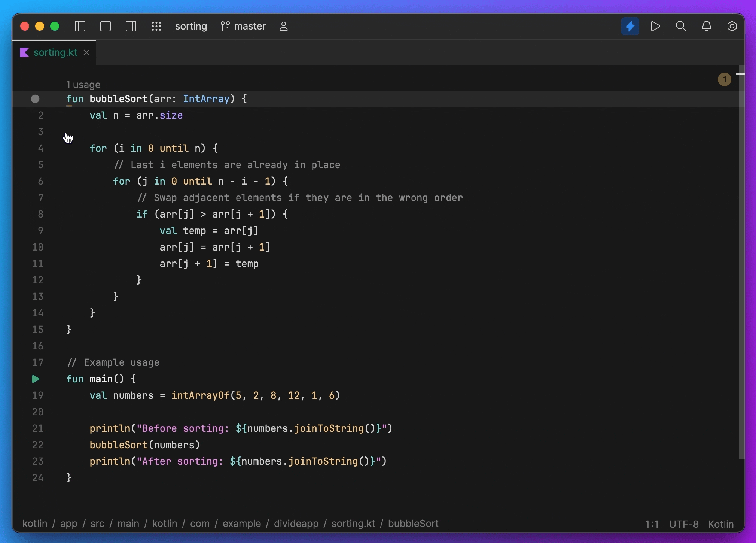
Task: Click the 'Swap adjacent elements' comment
Action: click(300, 198)
